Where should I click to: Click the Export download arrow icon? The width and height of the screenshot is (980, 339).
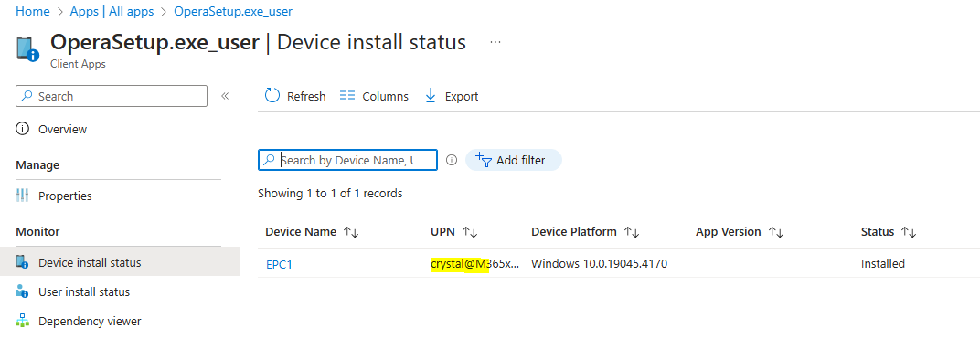430,96
